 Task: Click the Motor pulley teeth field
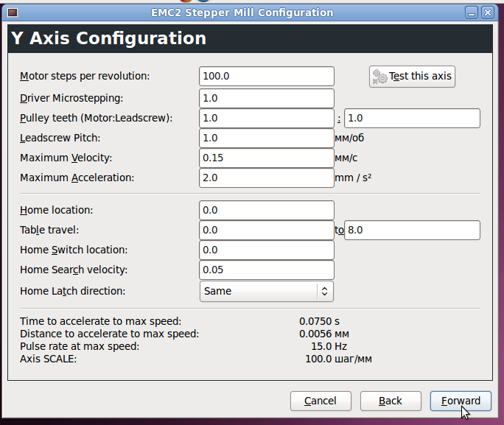pos(267,118)
